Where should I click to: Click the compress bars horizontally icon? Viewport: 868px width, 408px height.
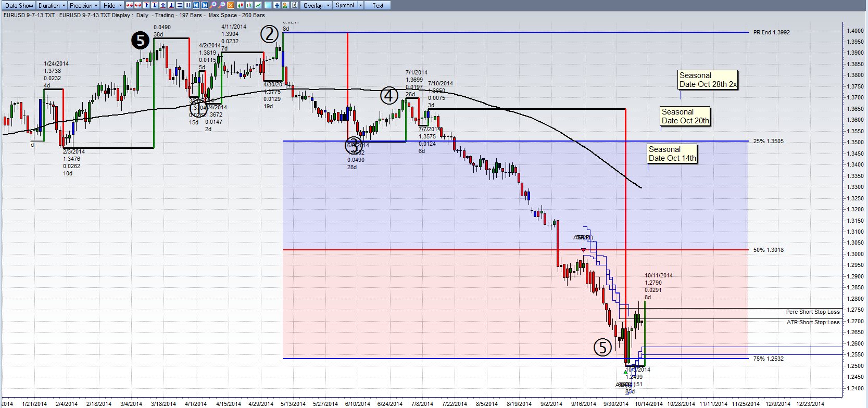click(130, 5)
